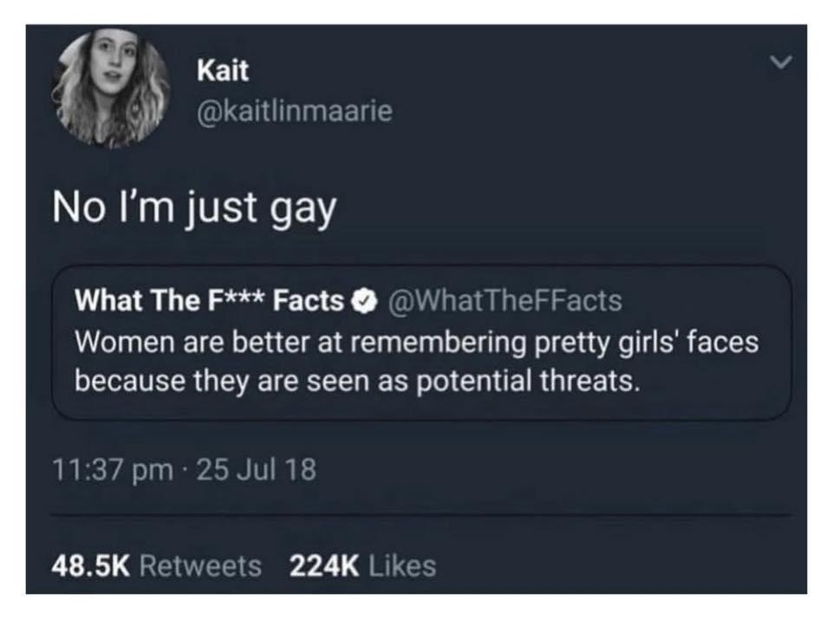Image resolution: width=840 pixels, height=627 pixels.
Task: Click the 224K like count number
Action: [324, 566]
